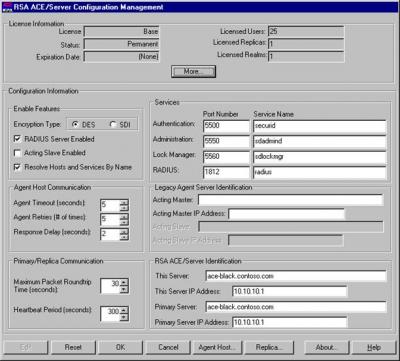Viewport: 400px width, 361px height.
Task: Click the RSA title bar icon
Action: 7,6
